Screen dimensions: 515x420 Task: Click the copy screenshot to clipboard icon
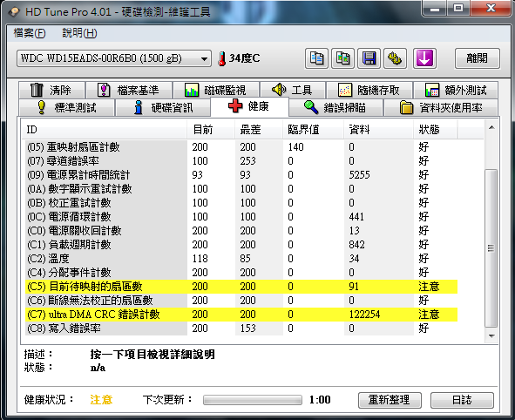pyautogui.click(x=342, y=58)
